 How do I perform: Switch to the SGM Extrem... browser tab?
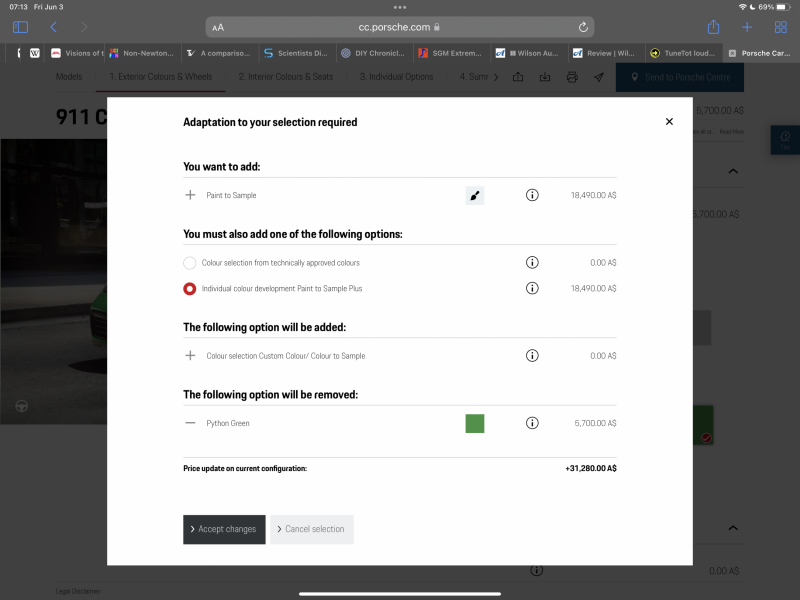click(x=451, y=53)
